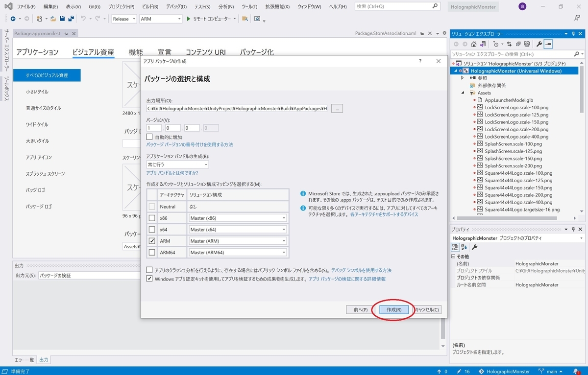Check the x64 architecture box
This screenshot has height=375, width=588.
[152, 230]
